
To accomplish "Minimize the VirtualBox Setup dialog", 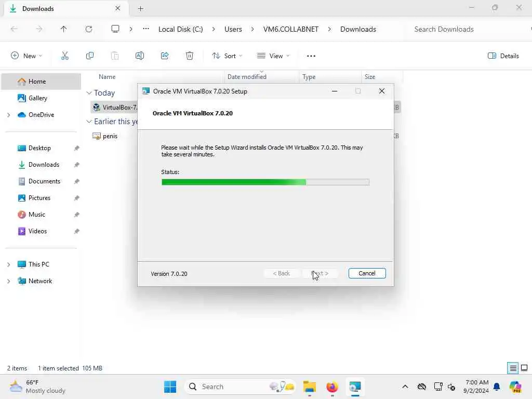I will click(x=335, y=91).
